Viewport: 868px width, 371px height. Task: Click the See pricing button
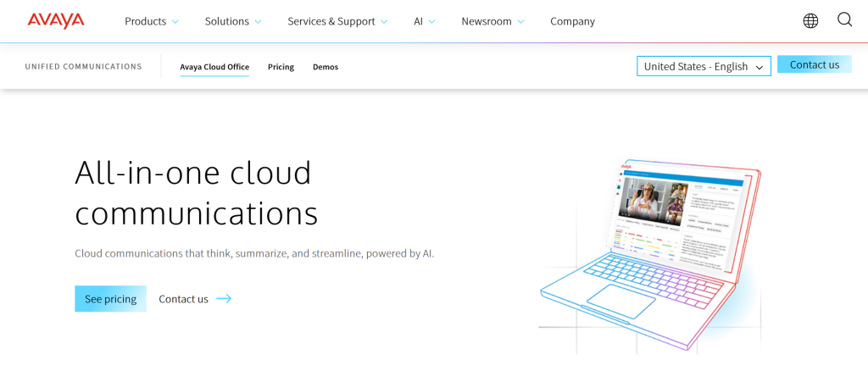pyautogui.click(x=111, y=298)
